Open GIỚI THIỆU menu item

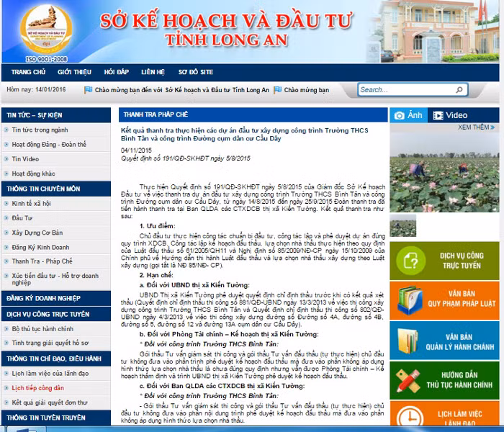[x=74, y=72]
